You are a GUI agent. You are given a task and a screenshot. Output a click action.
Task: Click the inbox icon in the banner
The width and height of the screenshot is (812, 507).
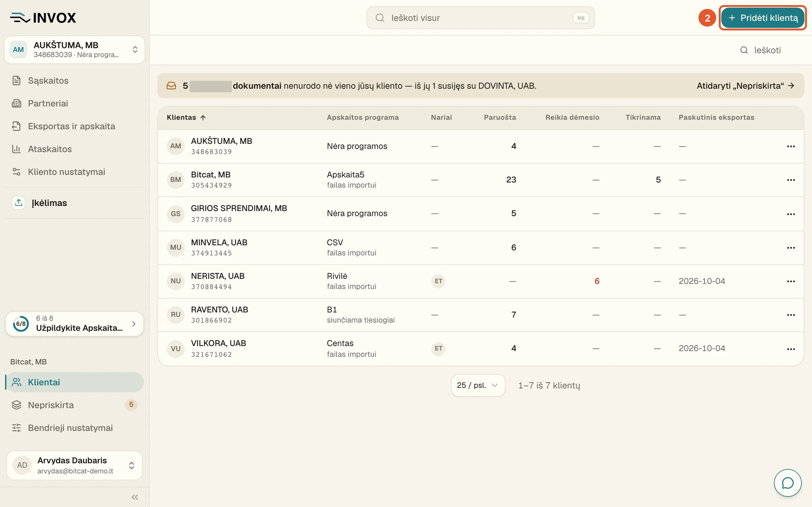pos(171,86)
